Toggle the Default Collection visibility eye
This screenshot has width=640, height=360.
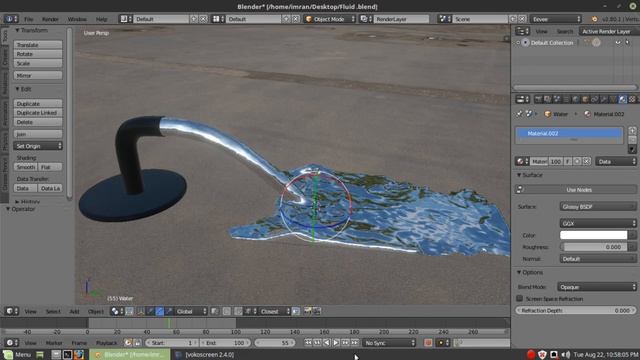618,42
